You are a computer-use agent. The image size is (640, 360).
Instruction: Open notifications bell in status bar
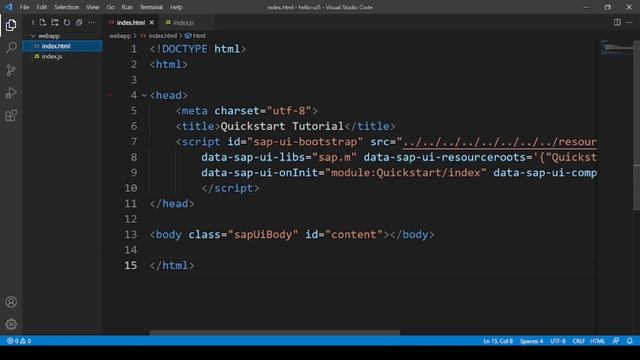[629, 341]
